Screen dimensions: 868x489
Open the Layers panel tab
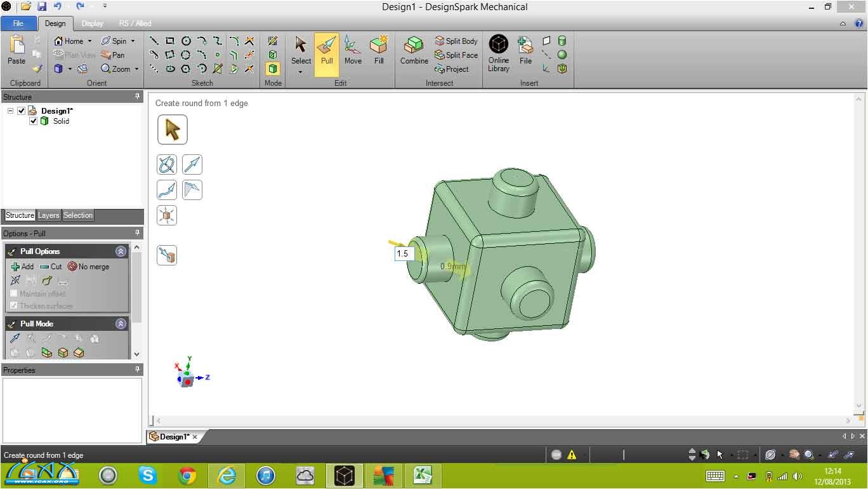point(48,215)
